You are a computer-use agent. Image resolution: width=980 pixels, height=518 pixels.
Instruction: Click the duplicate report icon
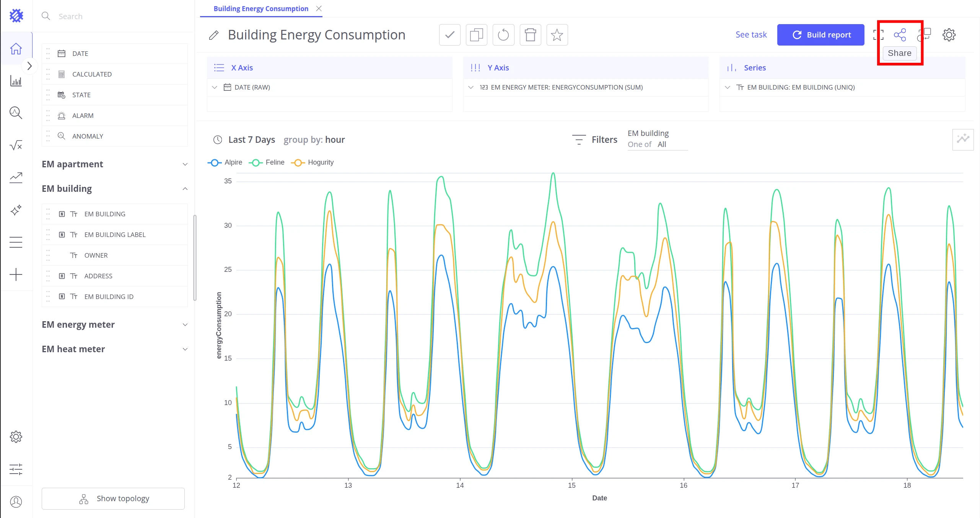click(x=476, y=35)
